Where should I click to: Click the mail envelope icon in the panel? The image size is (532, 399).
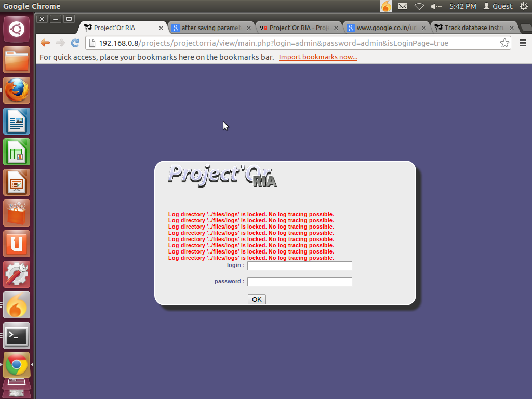pos(403,6)
